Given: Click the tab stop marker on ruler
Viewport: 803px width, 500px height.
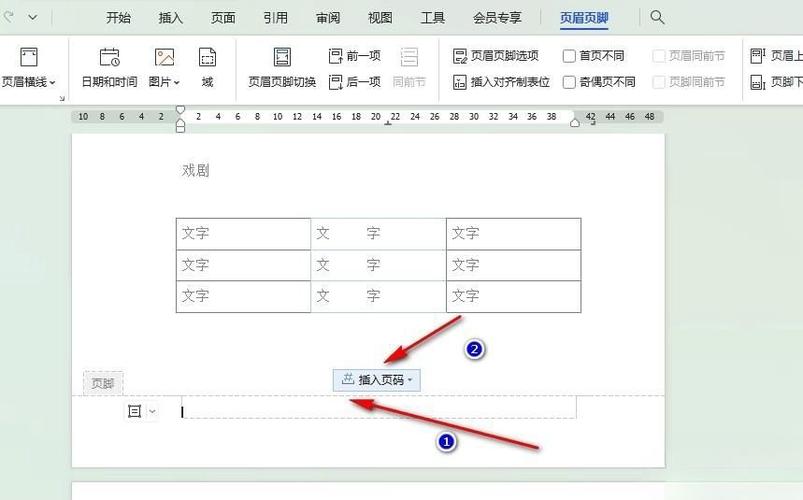Looking at the screenshot, I should 388,123.
